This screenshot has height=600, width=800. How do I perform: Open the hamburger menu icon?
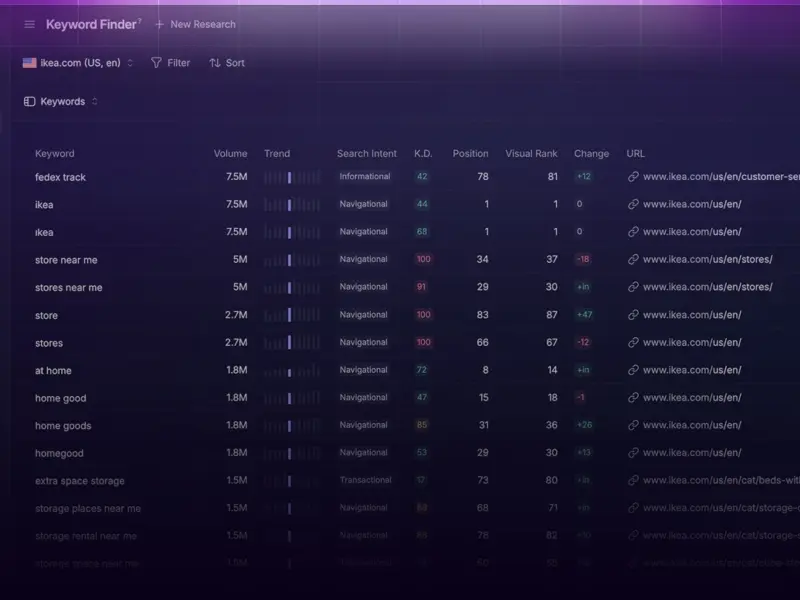30,24
